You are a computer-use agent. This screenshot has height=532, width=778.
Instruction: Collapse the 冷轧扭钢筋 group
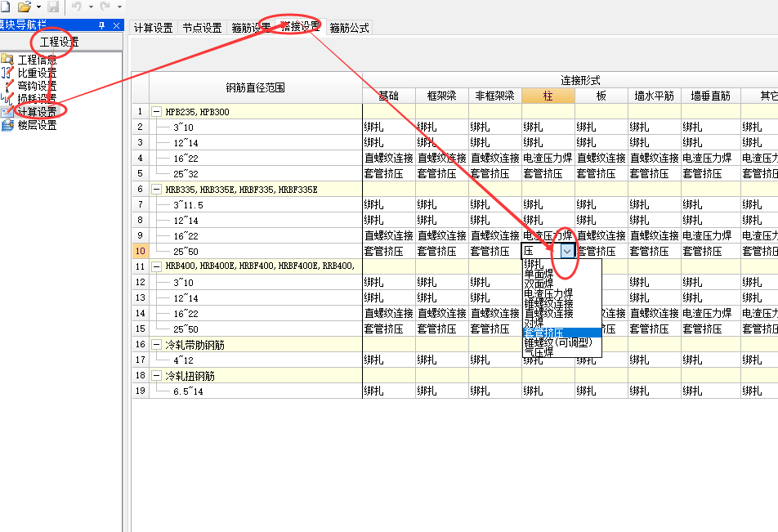tap(156, 376)
